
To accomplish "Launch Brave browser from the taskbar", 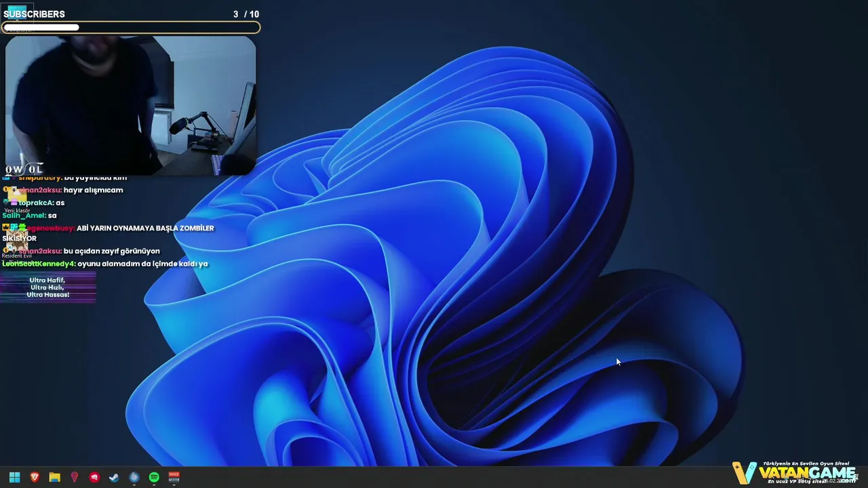I will [35, 477].
